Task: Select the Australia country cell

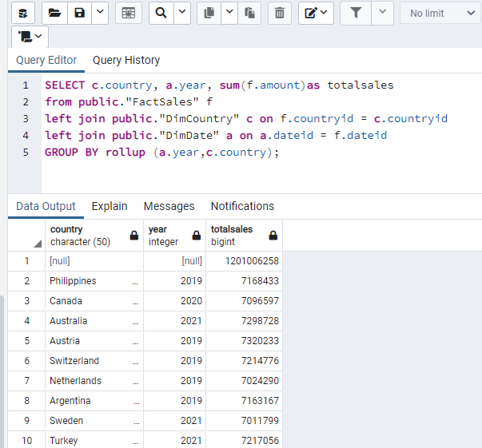Action: (94, 321)
